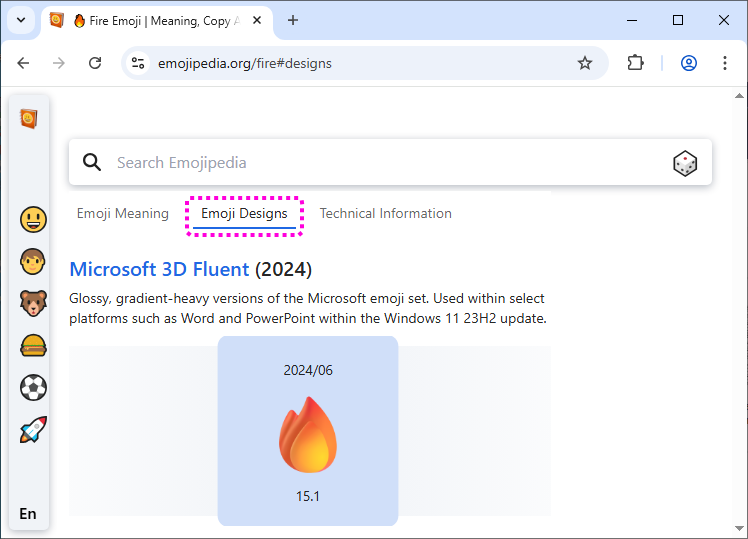Go forward to next page
The width and height of the screenshot is (748, 539).
[x=59, y=63]
